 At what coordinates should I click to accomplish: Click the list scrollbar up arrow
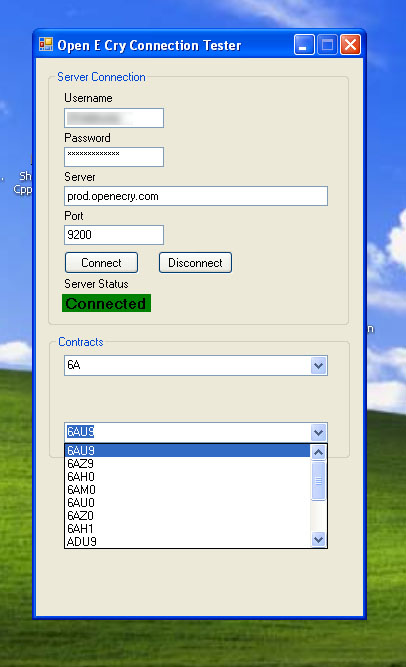coord(318,452)
